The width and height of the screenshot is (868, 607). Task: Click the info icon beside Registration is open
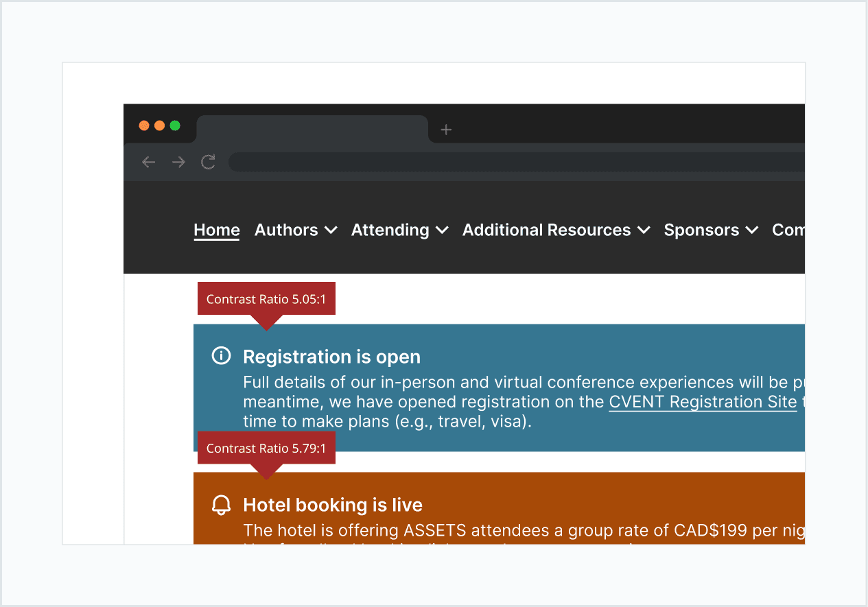[x=221, y=355]
